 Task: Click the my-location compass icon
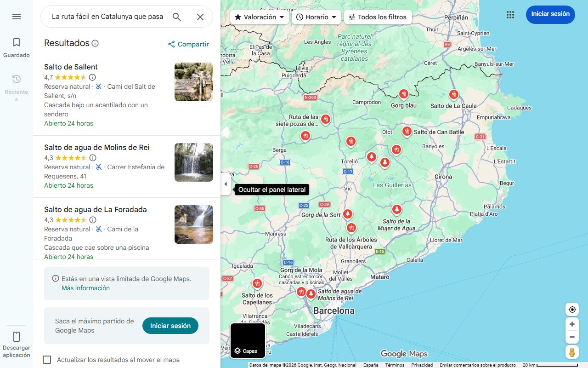(x=572, y=309)
